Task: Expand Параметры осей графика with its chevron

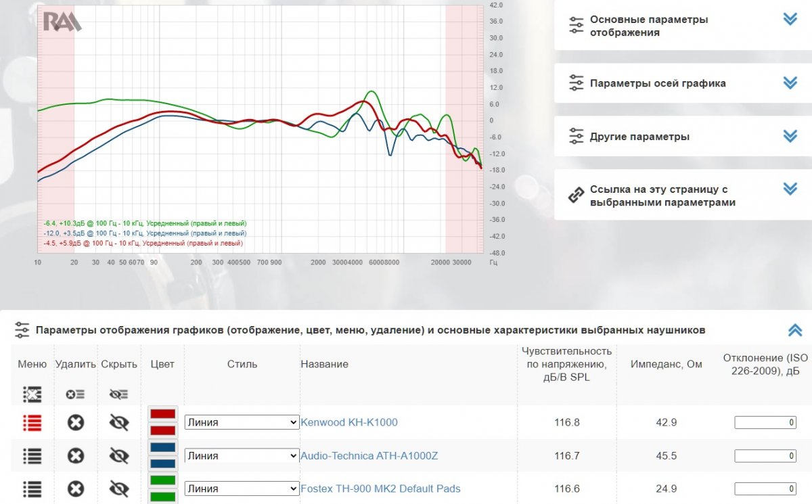Action: 790,83
